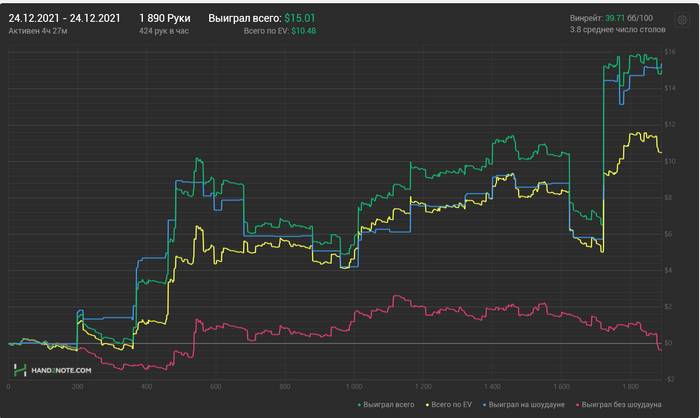
Task: Open the chart settings gear icon
Action: coord(682,20)
